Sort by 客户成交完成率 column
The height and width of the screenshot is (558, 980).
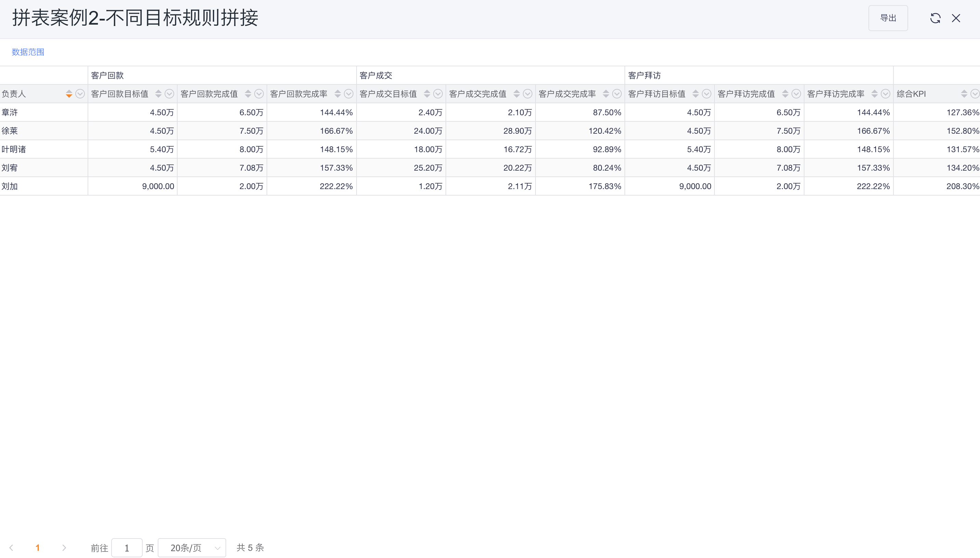pyautogui.click(x=606, y=93)
